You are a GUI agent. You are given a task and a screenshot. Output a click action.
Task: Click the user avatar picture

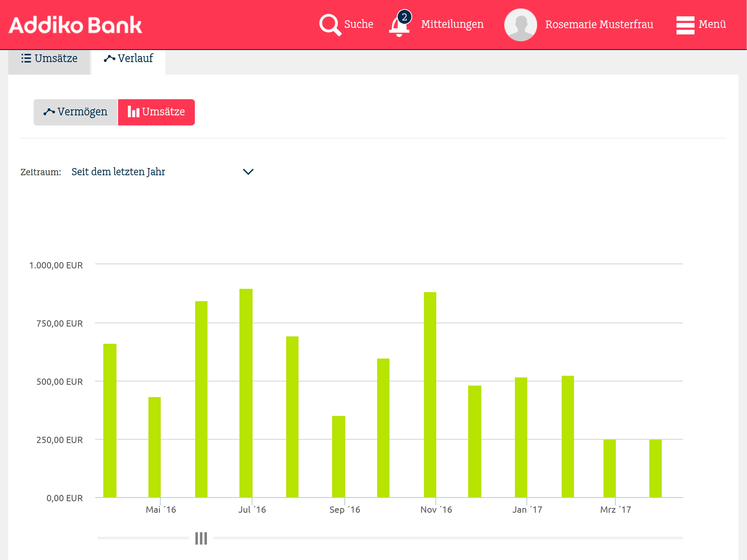[520, 25]
